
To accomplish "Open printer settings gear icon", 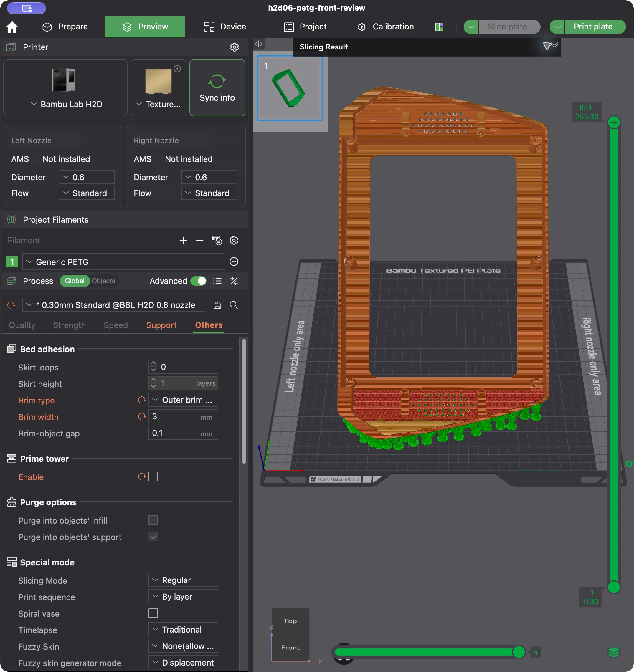I will [x=234, y=47].
